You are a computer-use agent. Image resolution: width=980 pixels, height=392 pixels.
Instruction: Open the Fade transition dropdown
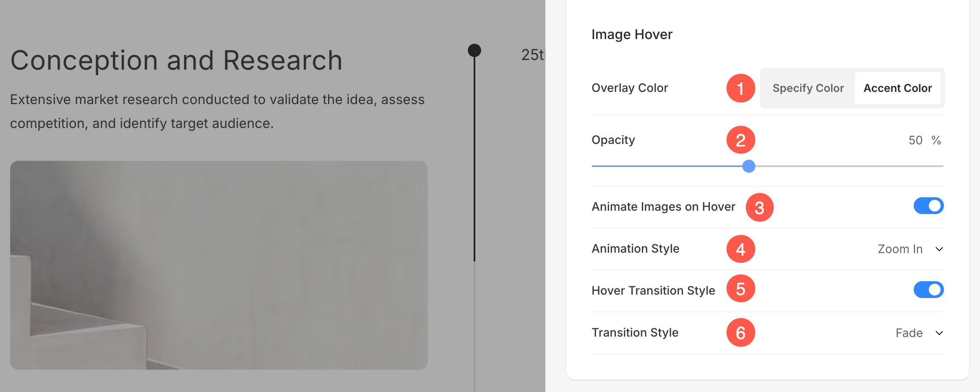(x=909, y=333)
